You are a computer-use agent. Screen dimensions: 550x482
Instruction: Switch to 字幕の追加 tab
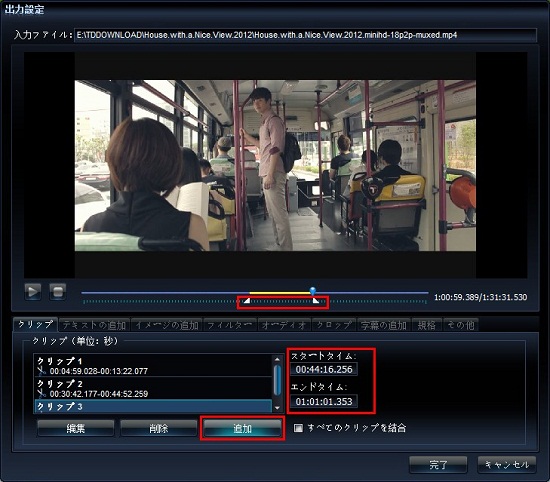(x=384, y=325)
